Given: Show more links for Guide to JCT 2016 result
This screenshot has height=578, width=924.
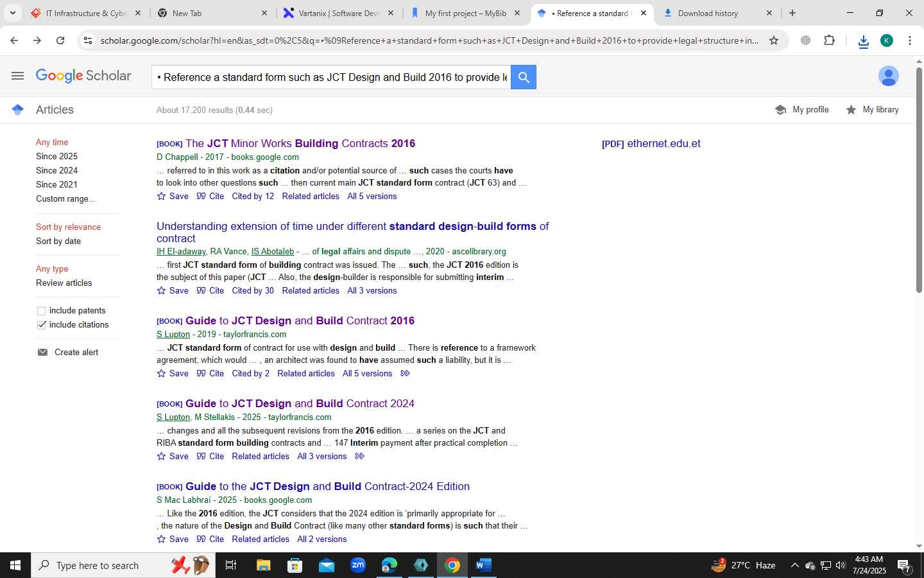Looking at the screenshot, I should tap(405, 373).
